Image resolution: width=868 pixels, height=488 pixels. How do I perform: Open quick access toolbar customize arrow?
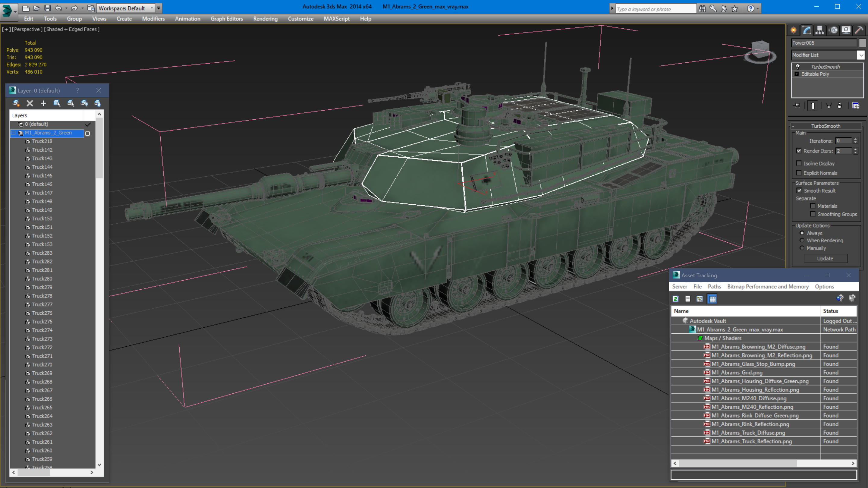click(x=159, y=8)
